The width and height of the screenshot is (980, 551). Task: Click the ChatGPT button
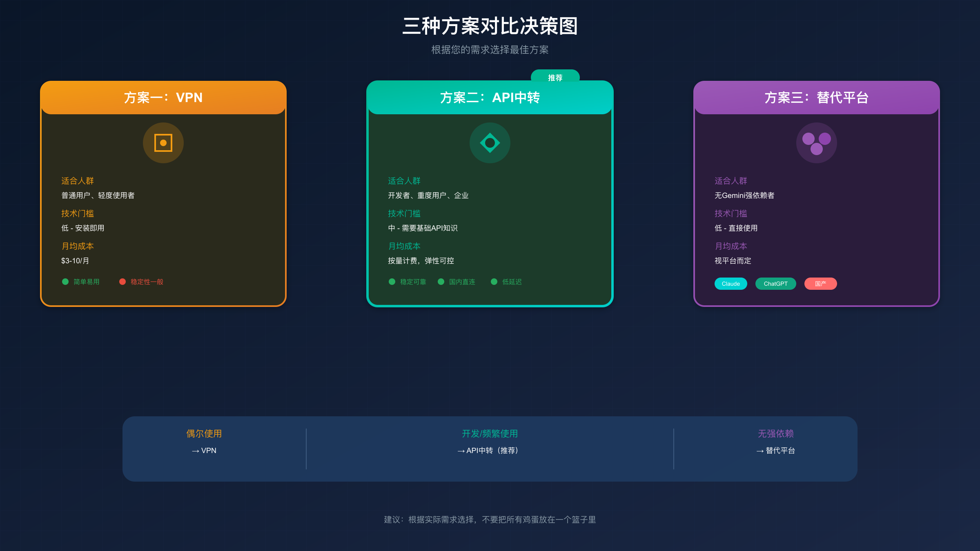coord(775,284)
